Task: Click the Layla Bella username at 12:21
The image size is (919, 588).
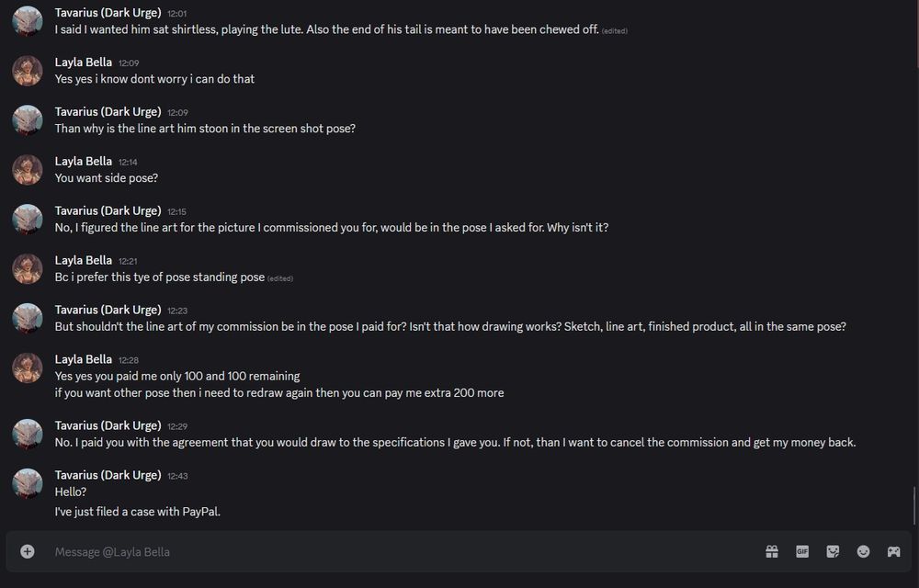Action: point(83,260)
